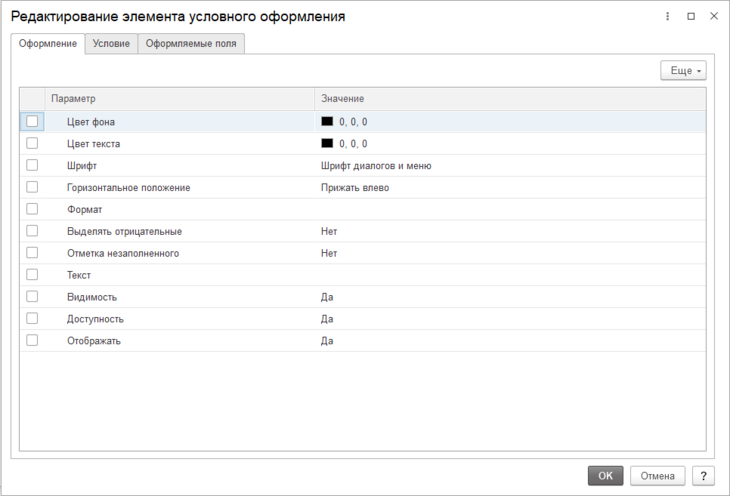Image resolution: width=730 pixels, height=496 pixels.
Task: Select the Оформление tab
Action: click(48, 44)
